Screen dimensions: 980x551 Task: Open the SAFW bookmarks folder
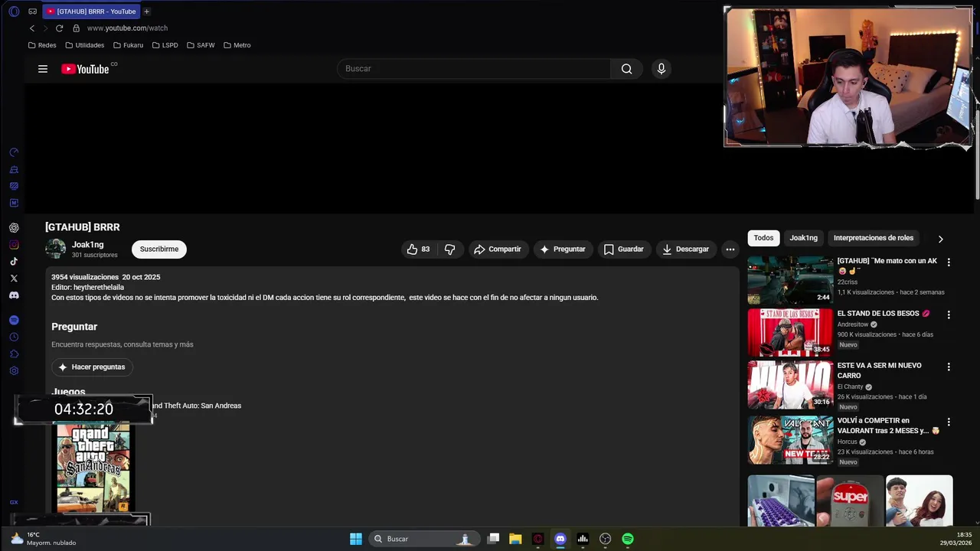click(201, 45)
